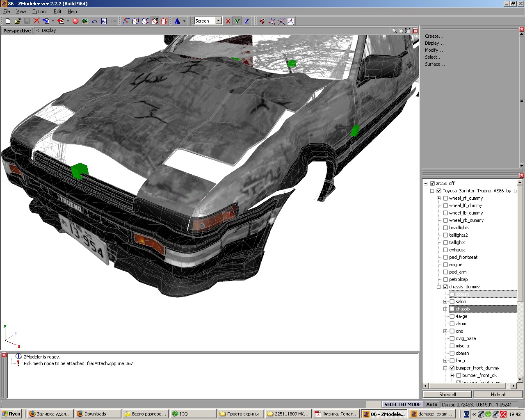
Task: Open the Options menu
Action: (40, 11)
